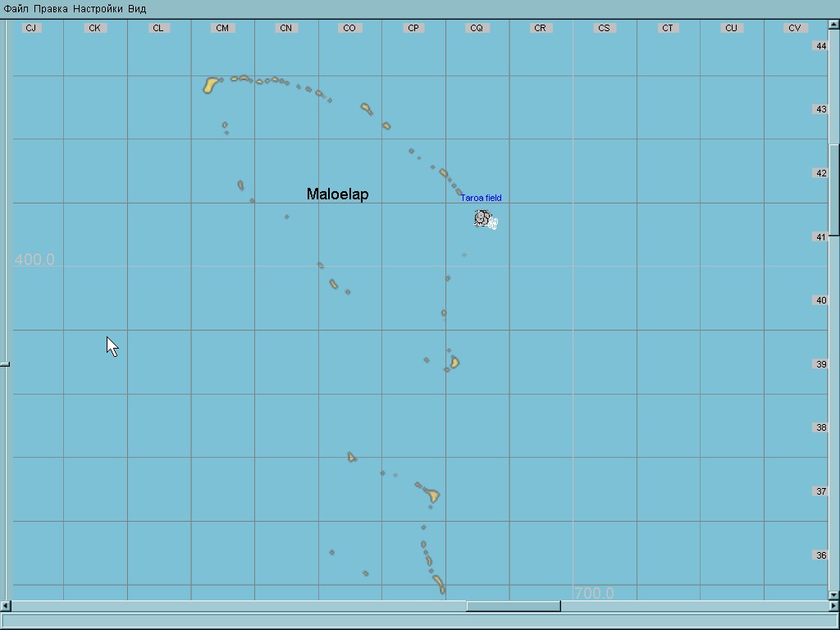Open the Правка menu
This screenshot has height=630, width=840.
point(50,8)
